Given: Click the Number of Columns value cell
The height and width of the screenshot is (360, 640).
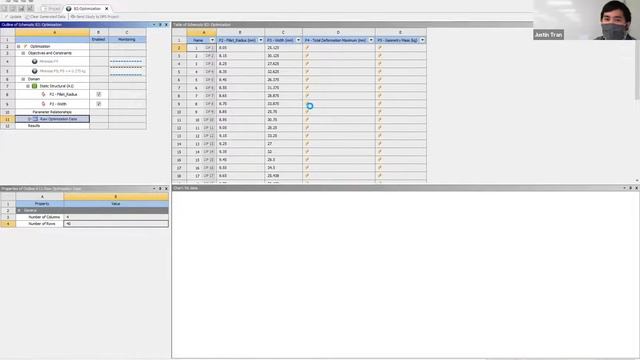Looking at the screenshot, I should (x=116, y=217).
